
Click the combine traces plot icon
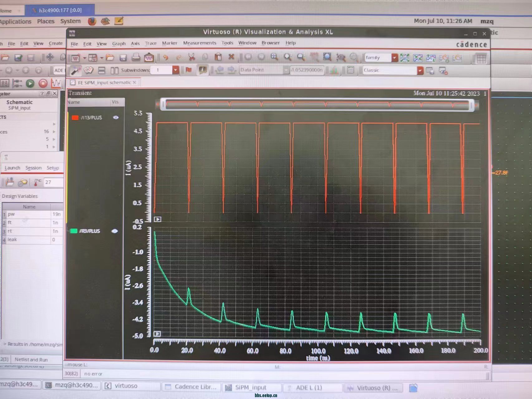coord(418,58)
